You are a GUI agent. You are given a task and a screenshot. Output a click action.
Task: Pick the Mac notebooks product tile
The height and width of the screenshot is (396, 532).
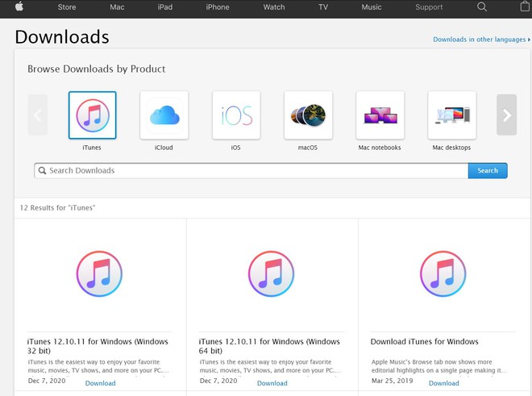point(380,115)
